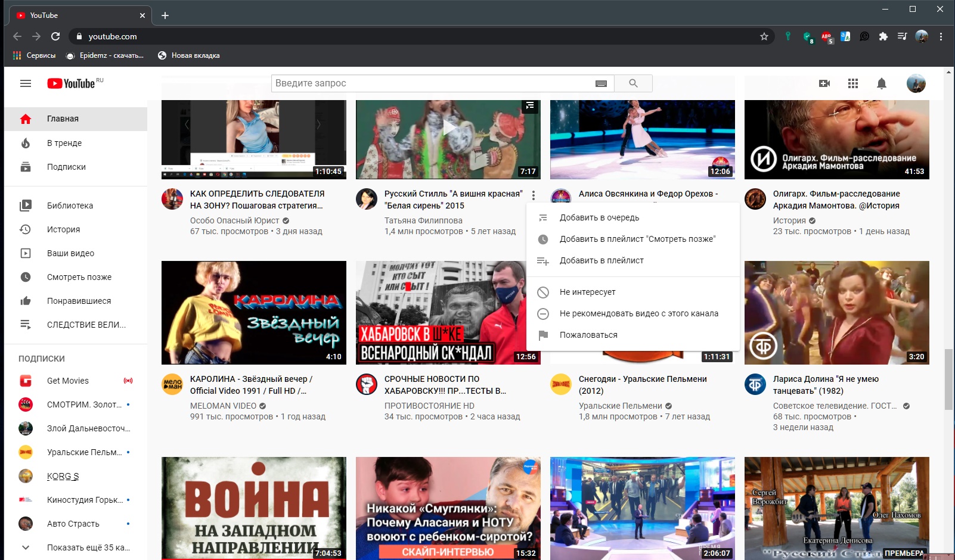Open the Уральские Пельм... subscription in sidebar
Screen dimensions: 955x560
[76, 452]
